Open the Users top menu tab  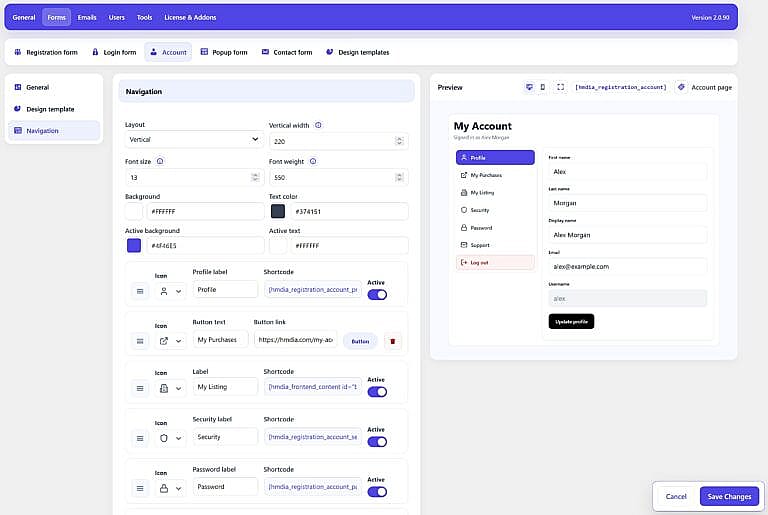(117, 17)
